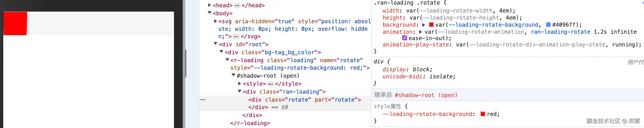Viewport: 644px width, 128px height.
Task: Open red swatch in background var value
Action: click(431, 25)
